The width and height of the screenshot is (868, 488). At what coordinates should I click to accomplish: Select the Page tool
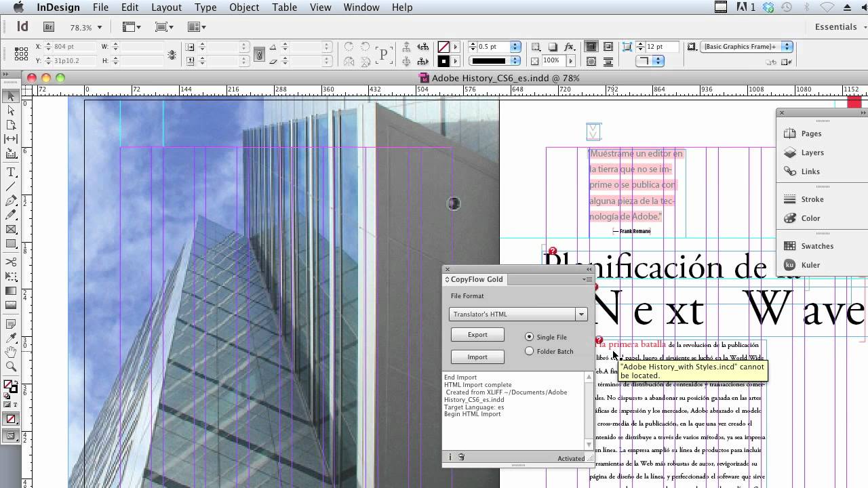click(11, 125)
